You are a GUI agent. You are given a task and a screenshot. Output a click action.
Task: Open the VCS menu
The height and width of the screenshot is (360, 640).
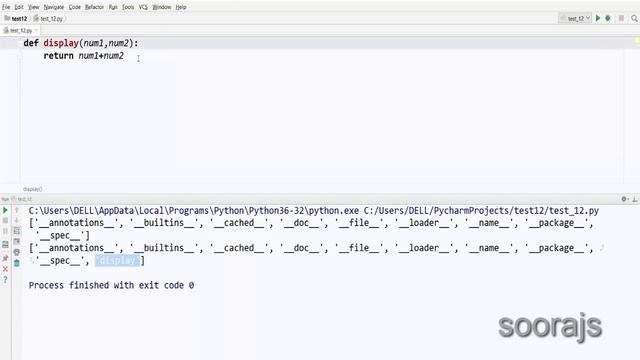[x=143, y=7]
